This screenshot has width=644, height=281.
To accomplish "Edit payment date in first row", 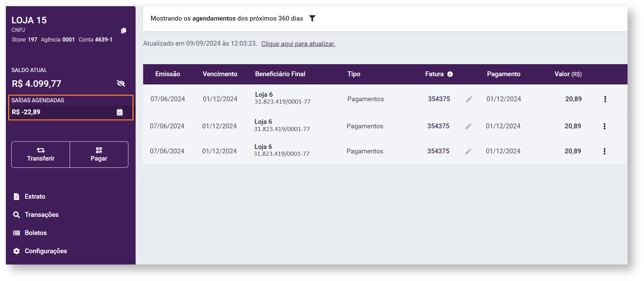I will pos(469,99).
